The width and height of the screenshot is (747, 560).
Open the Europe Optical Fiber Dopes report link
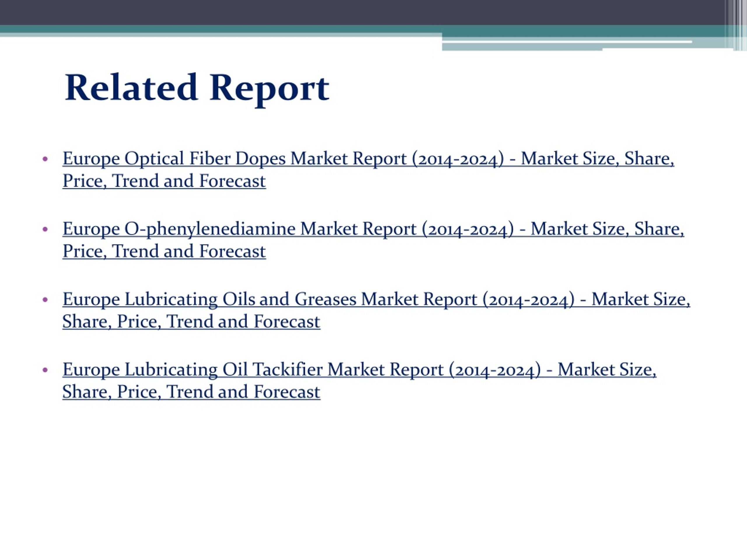pos(368,169)
